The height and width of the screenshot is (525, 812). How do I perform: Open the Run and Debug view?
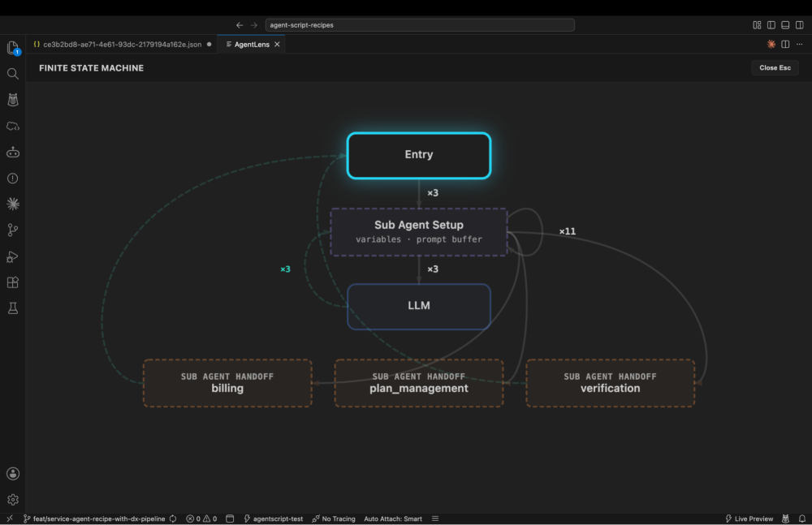[x=13, y=256]
